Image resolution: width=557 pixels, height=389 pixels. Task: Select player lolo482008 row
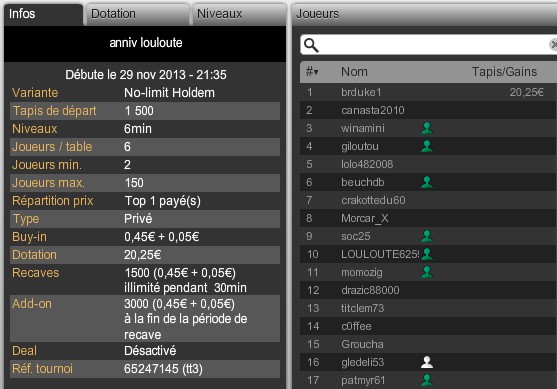pyautogui.click(x=428, y=164)
